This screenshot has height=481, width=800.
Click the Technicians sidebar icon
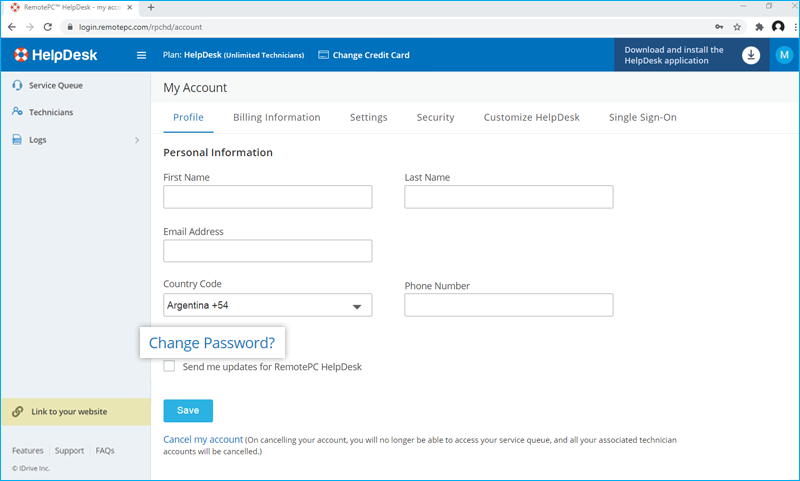point(18,112)
